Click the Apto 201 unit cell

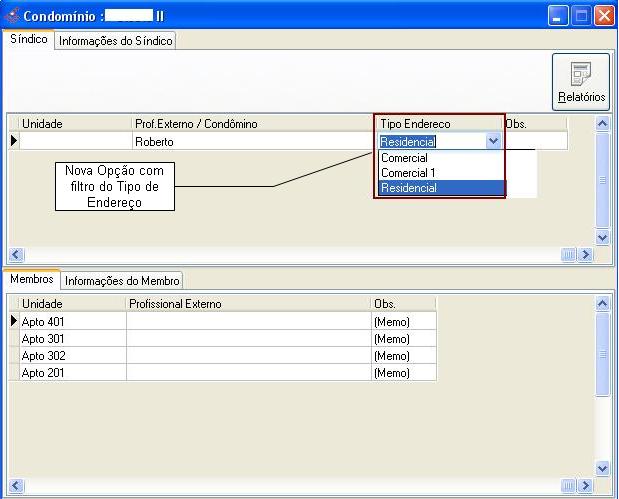point(72,373)
